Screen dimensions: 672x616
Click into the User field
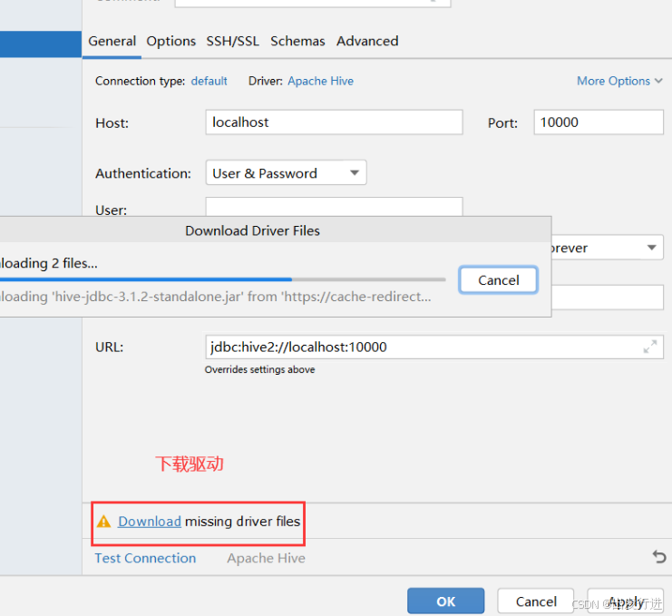tap(334, 207)
